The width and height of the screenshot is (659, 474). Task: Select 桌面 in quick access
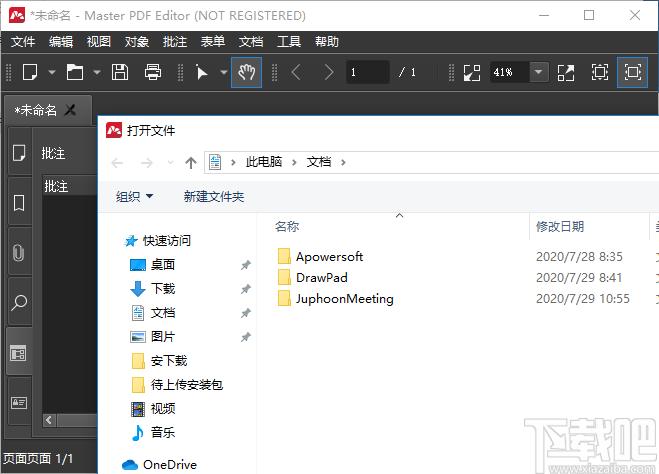click(x=153, y=265)
